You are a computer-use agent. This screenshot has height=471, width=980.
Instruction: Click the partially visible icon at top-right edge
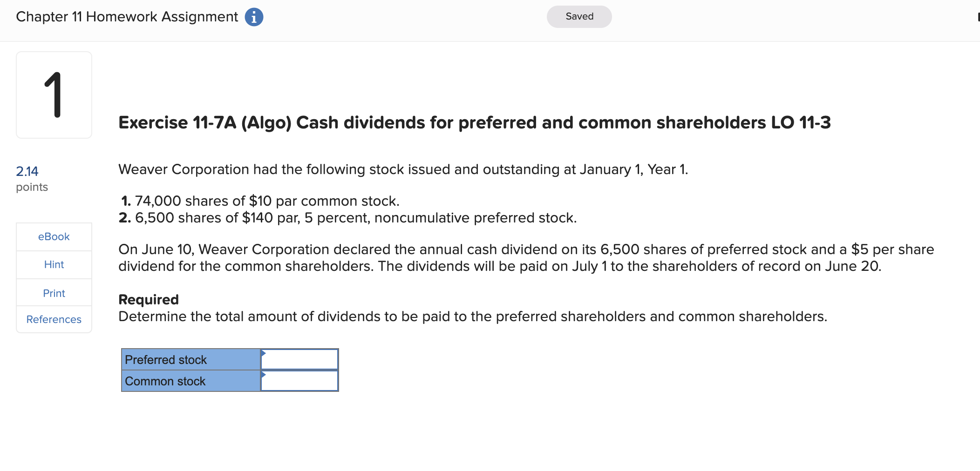[978, 17]
